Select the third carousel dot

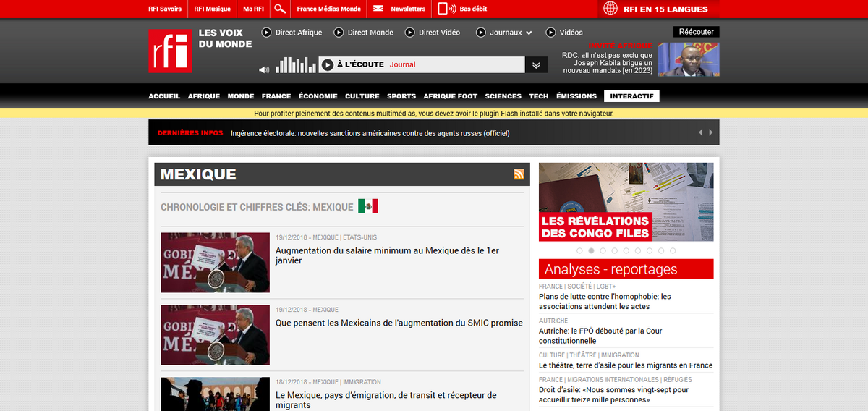[603, 250]
